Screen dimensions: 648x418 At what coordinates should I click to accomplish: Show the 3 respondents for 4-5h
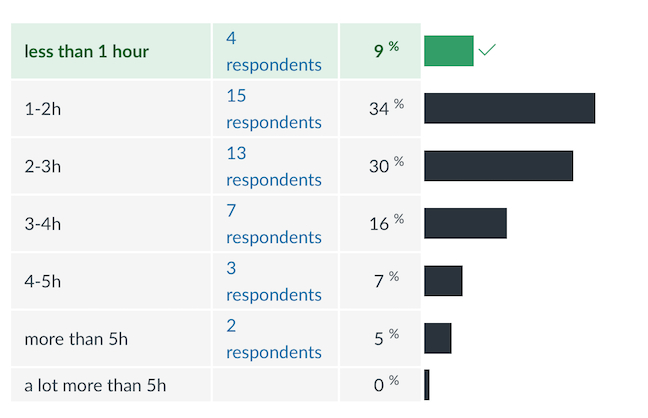click(x=273, y=281)
